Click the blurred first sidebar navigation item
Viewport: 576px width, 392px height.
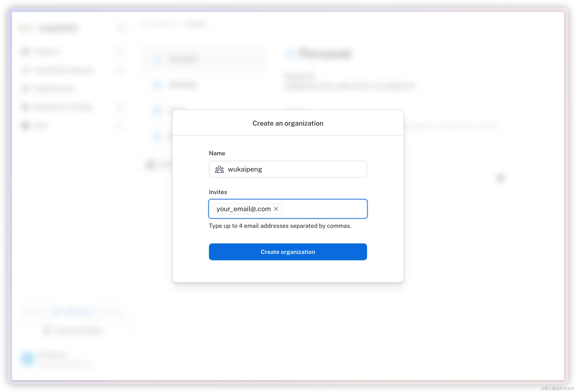[47, 52]
